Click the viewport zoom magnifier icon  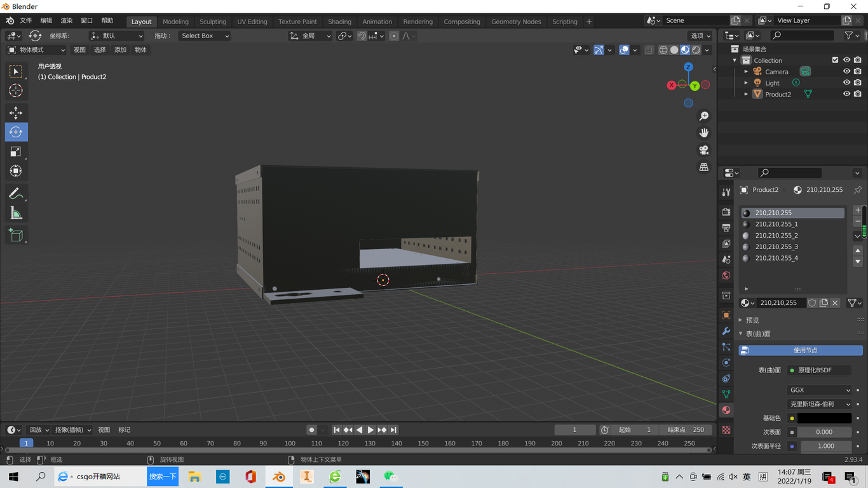click(x=704, y=116)
